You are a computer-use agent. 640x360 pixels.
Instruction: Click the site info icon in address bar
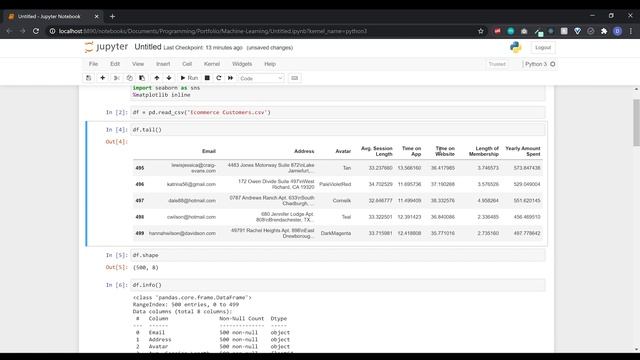coord(52,31)
